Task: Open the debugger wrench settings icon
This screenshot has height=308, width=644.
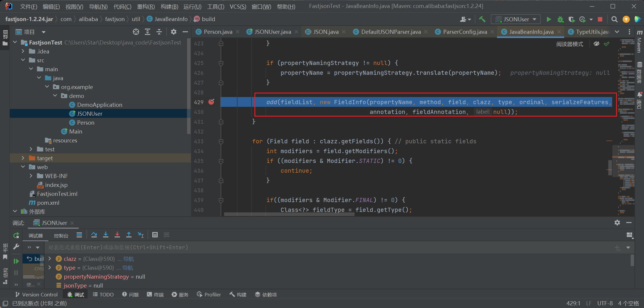Action: tap(16, 247)
